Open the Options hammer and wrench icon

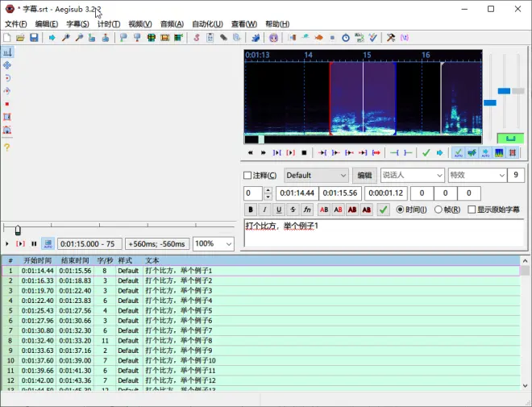(391, 38)
